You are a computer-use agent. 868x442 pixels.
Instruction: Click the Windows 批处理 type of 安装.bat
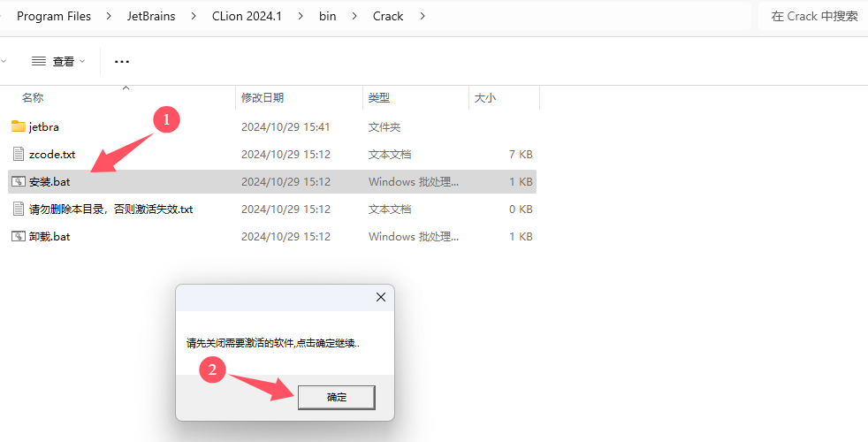414,182
